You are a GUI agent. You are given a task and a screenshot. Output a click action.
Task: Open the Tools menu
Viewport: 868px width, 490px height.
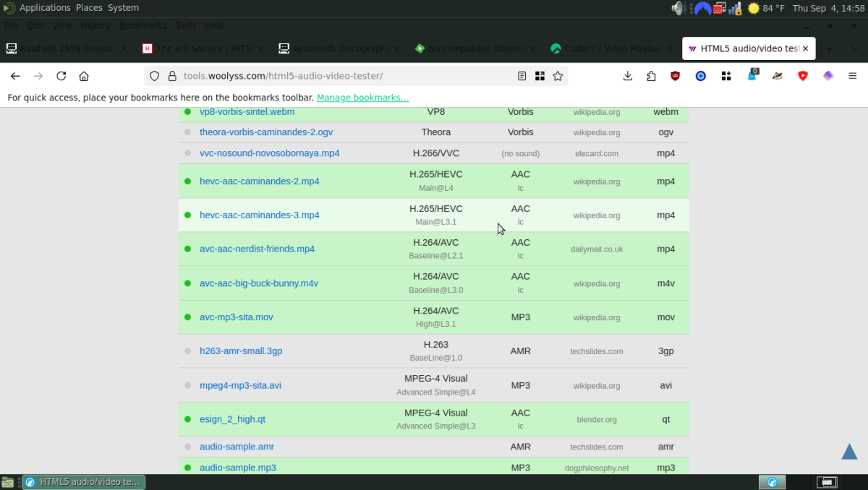[186, 25]
